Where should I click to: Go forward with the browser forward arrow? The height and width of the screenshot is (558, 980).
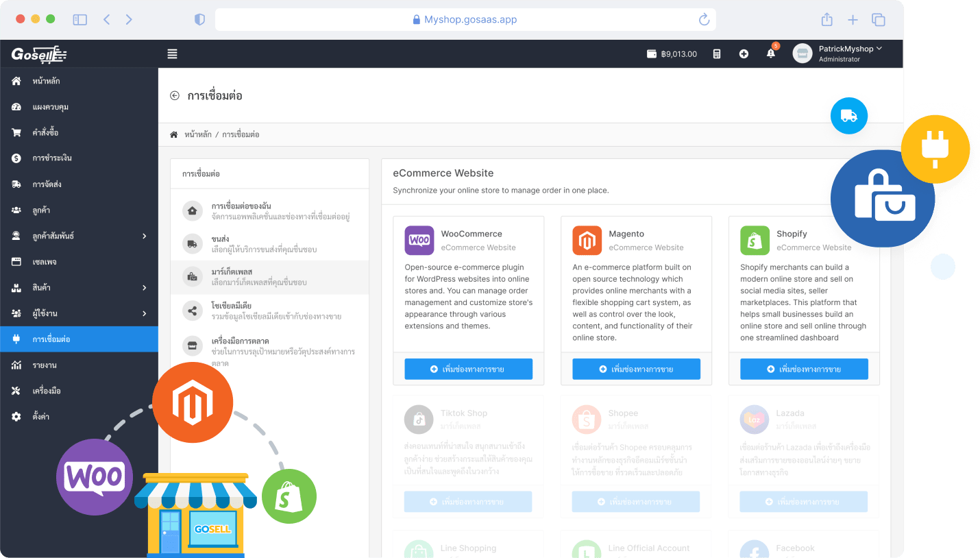pos(129,20)
